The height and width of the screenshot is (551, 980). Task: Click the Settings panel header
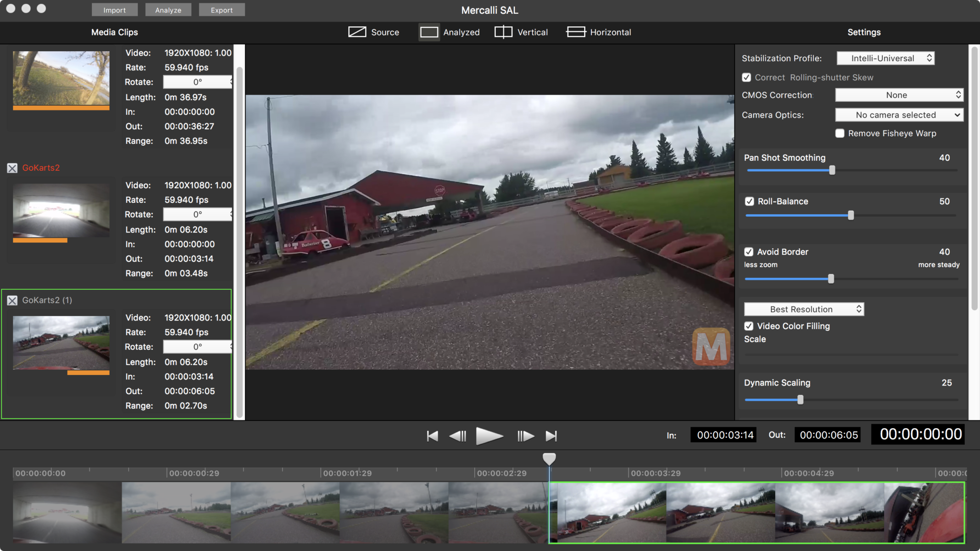pyautogui.click(x=864, y=32)
